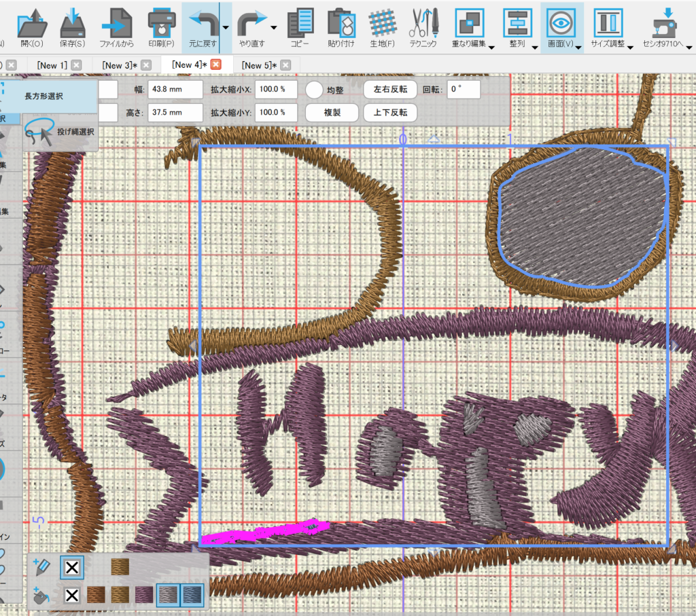This screenshot has height=616, width=696.
Task: Toggle the 均整 proportional scaling option
Action: 314,90
